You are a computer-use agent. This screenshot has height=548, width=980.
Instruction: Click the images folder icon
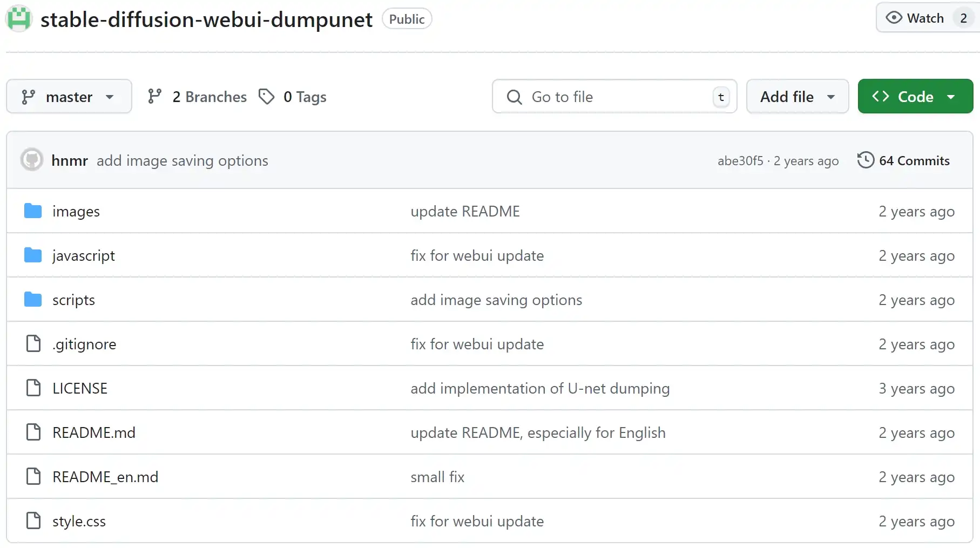pos(33,211)
